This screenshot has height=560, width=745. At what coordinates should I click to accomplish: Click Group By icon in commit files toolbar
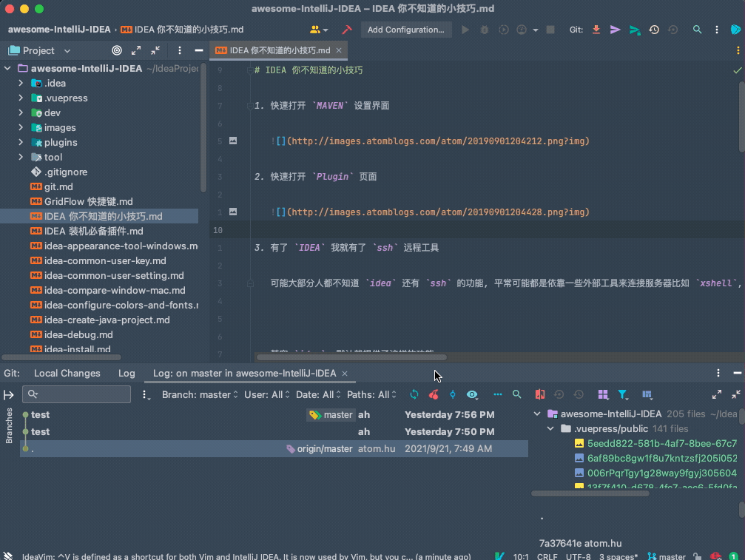click(x=603, y=394)
